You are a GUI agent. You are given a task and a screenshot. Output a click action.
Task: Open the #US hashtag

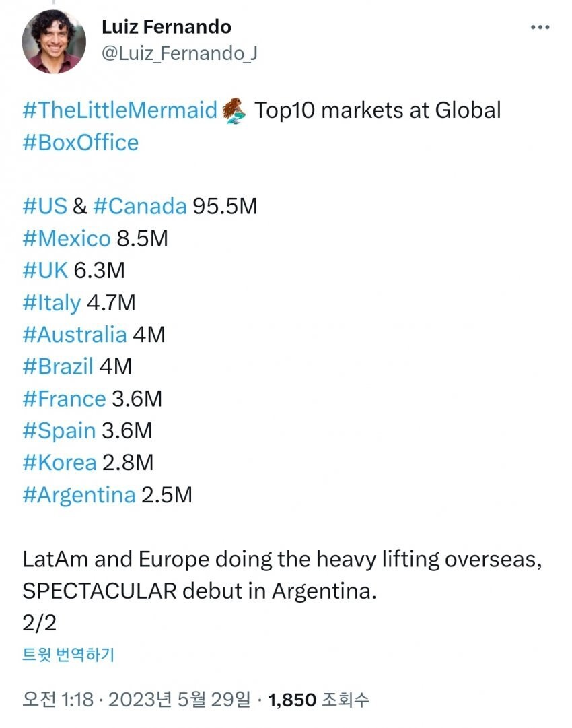pos(44,206)
